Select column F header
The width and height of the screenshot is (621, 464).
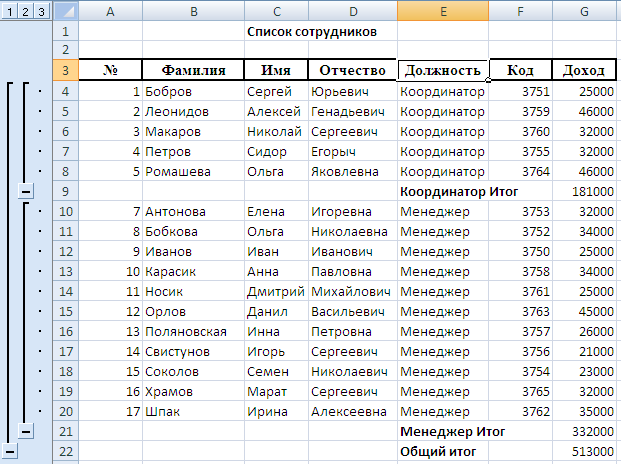pyautogui.click(x=520, y=11)
